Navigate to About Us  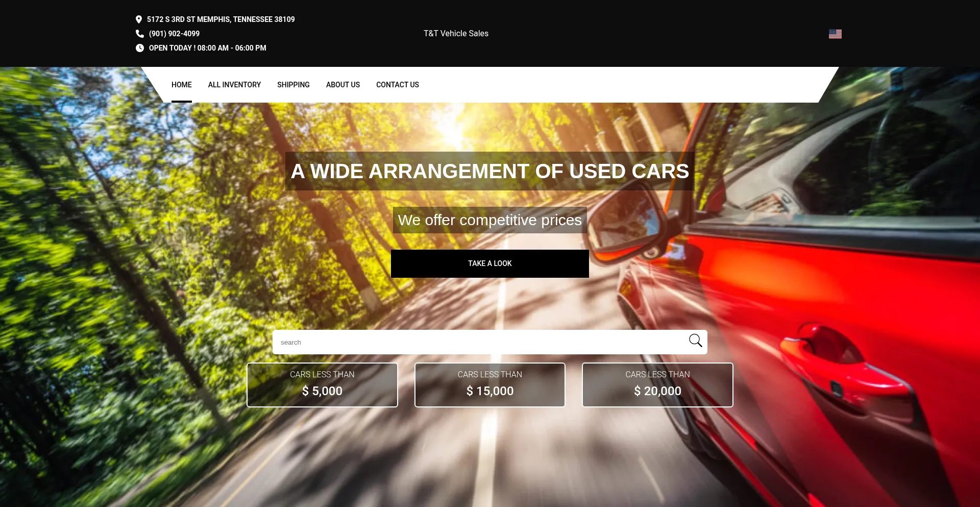point(342,85)
